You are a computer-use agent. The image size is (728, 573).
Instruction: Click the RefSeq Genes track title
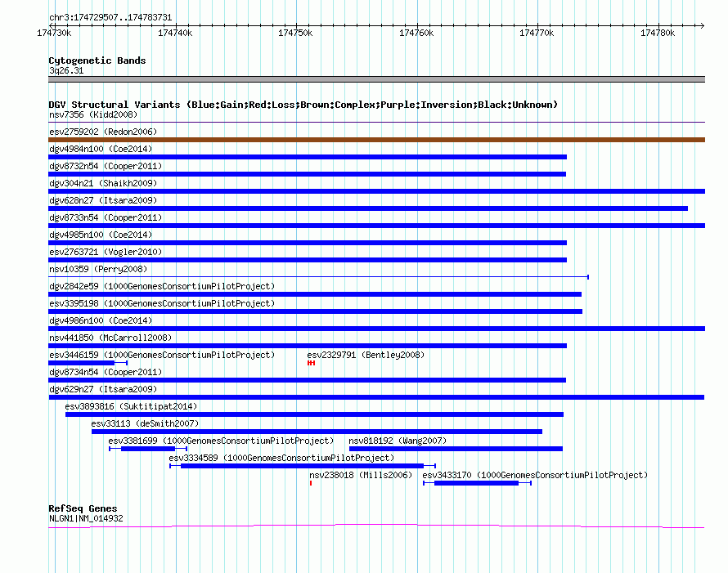(83, 508)
